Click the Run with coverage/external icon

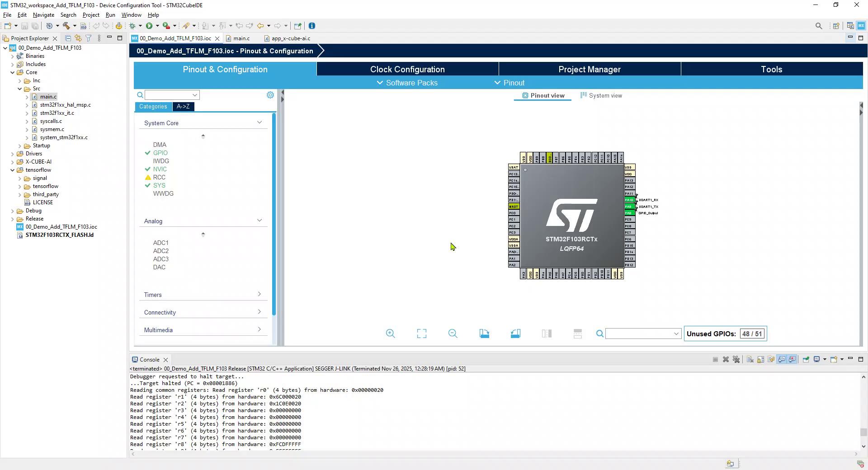(166, 26)
